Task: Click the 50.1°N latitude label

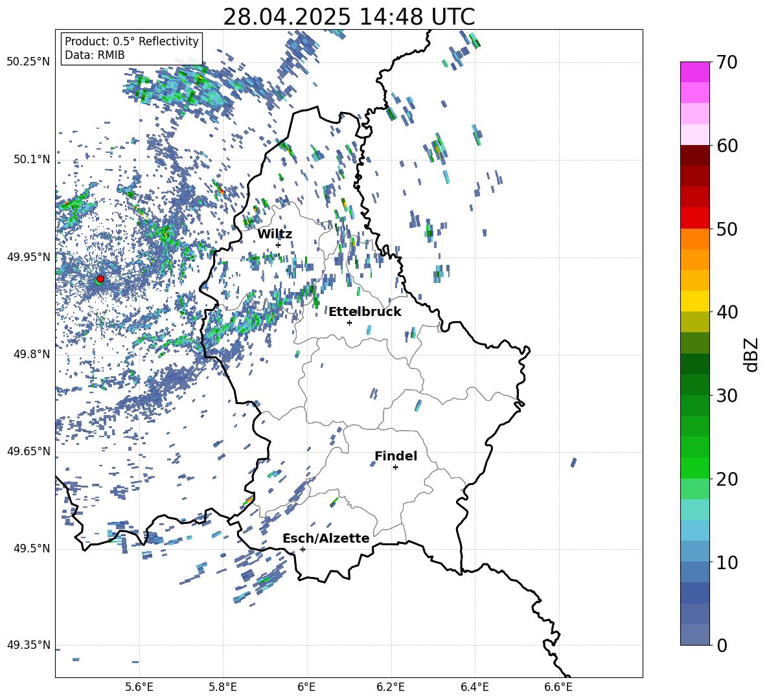Action: 31,159
